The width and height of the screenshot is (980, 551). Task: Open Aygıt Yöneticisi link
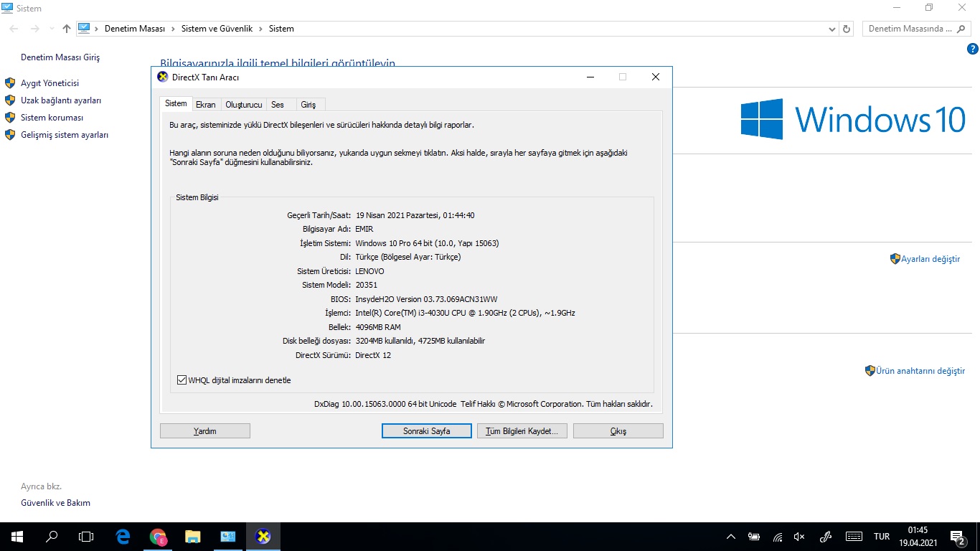pos(50,83)
